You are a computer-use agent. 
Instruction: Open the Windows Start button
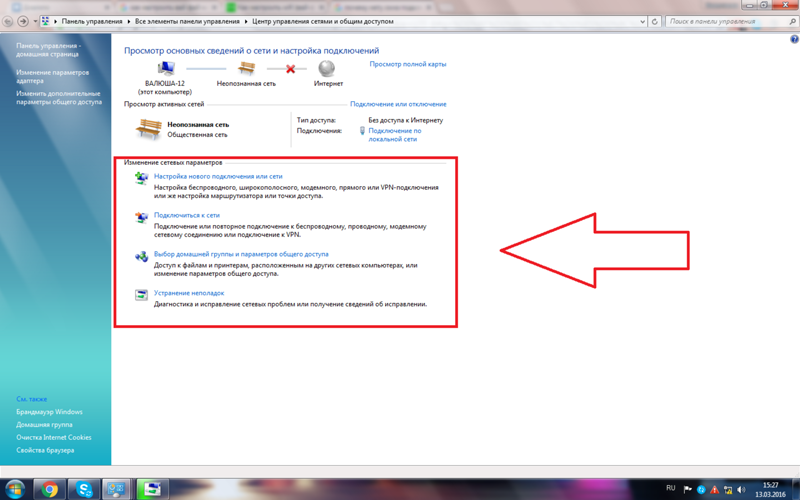pos(14,490)
